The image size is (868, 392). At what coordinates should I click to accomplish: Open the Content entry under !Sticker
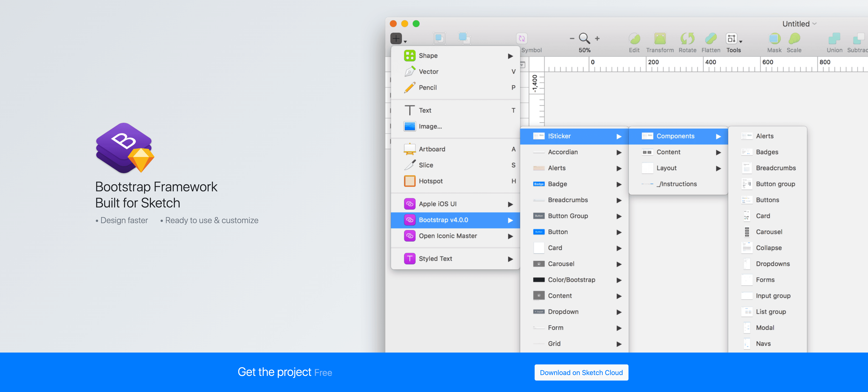678,152
